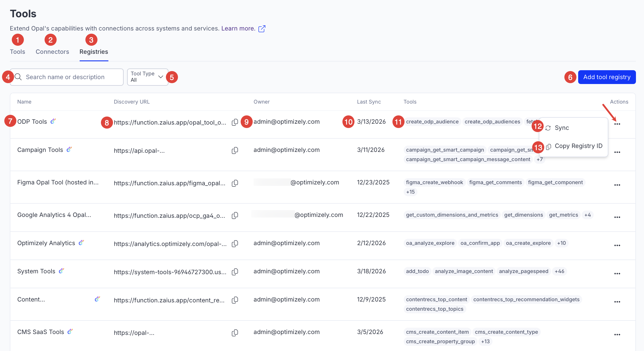The image size is (644, 351).
Task: Select Sync from the actions menu
Action: coord(561,128)
